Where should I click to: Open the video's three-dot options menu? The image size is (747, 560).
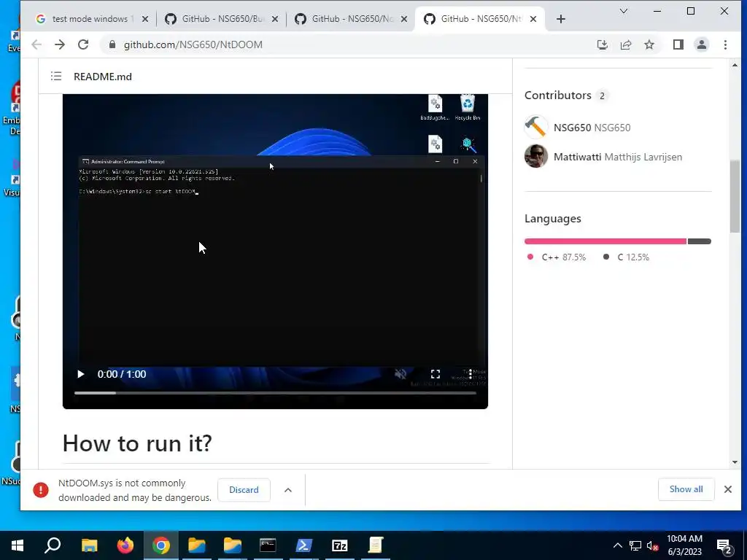pyautogui.click(x=471, y=374)
